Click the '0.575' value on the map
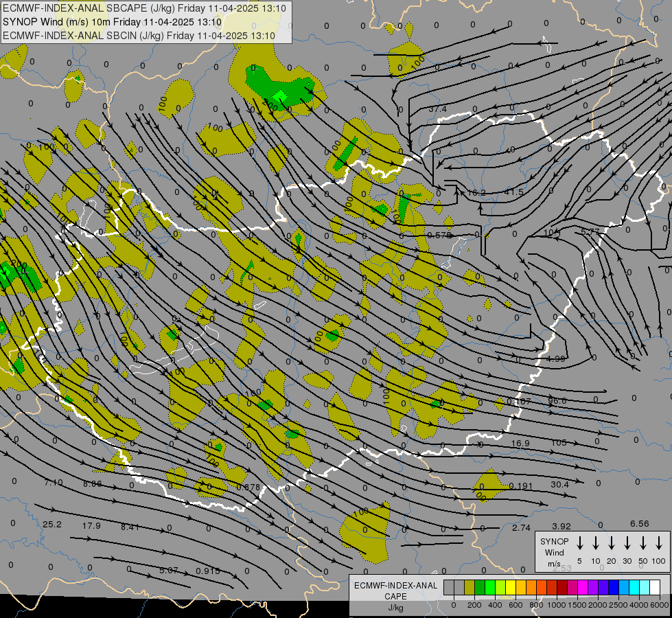Image resolution: width=672 pixels, height=618 pixels. [439, 236]
